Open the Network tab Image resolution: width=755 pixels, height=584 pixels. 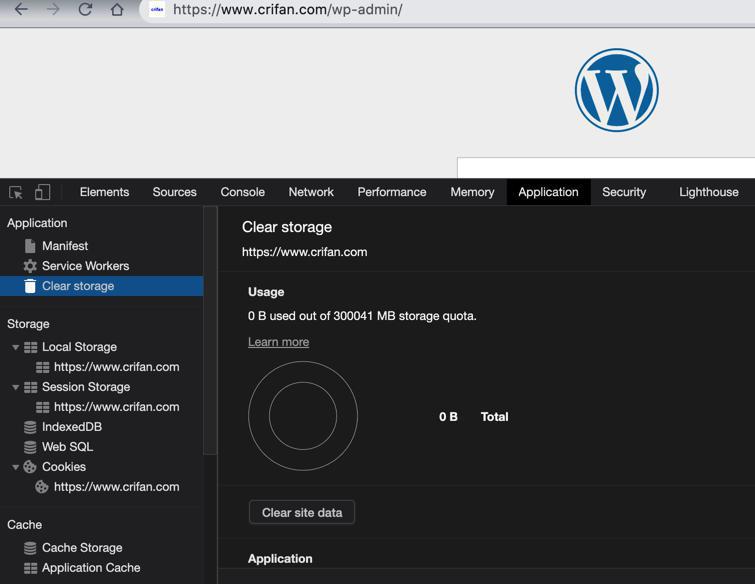click(311, 192)
